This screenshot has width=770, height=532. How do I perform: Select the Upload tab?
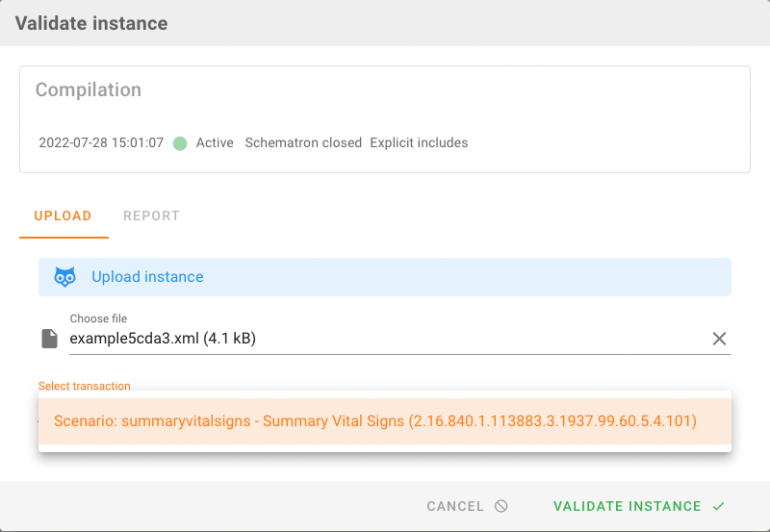63,215
